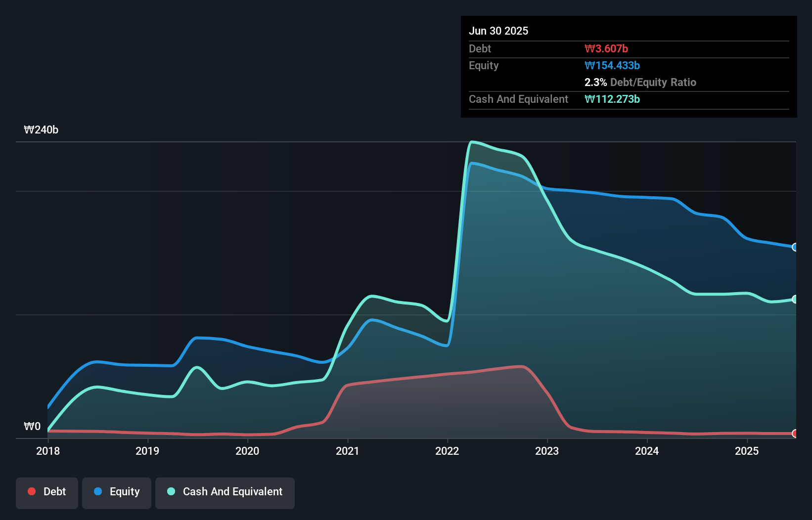The height and width of the screenshot is (520, 812).
Task: Select the 2021 axis label
Action: coord(348,451)
